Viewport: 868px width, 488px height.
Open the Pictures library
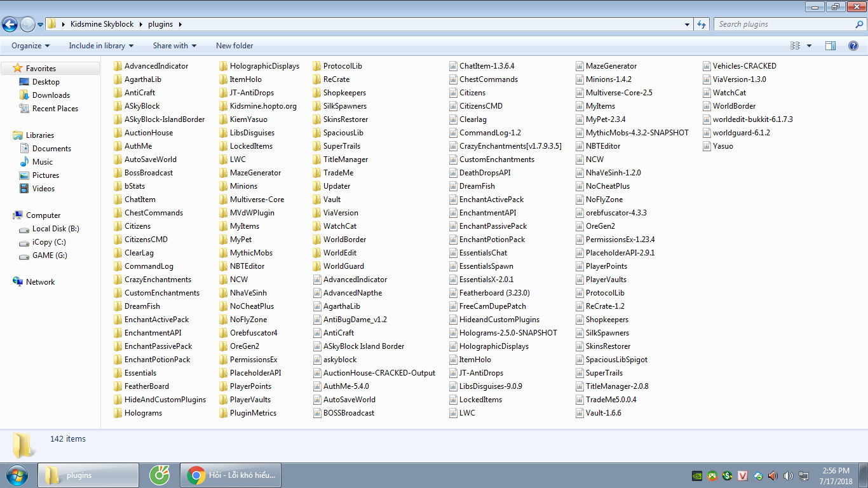click(x=46, y=175)
